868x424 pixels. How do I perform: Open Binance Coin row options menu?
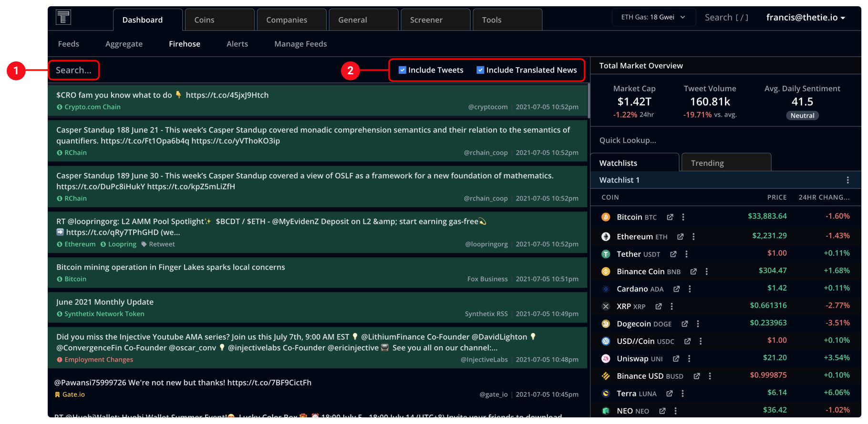tap(706, 272)
